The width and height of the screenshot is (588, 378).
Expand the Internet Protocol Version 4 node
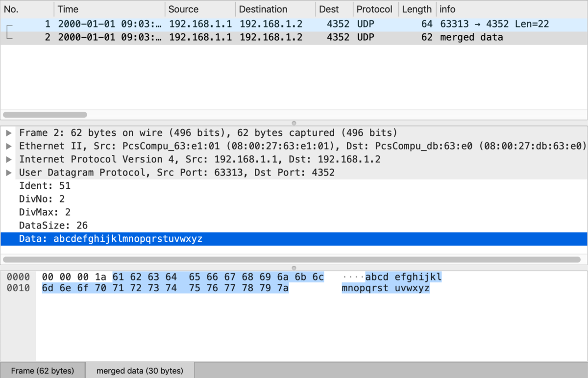tap(8, 159)
